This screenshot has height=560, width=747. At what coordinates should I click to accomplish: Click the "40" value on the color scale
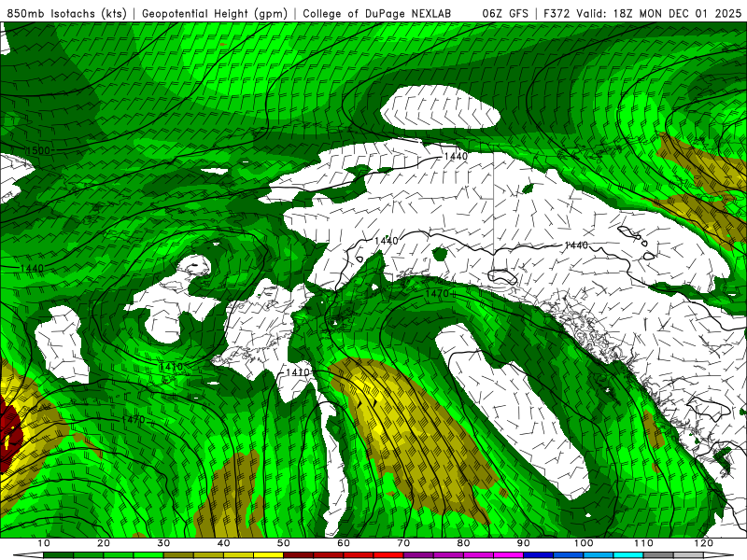tap(223, 543)
